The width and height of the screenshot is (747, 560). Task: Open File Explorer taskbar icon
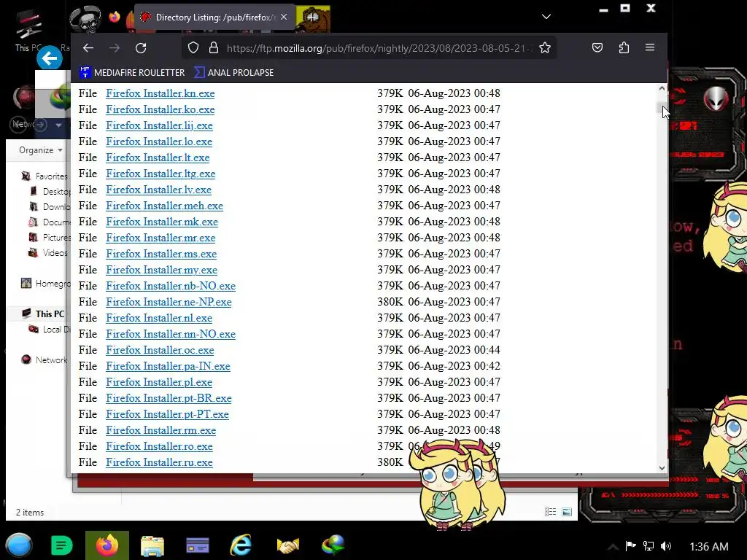pos(152,545)
